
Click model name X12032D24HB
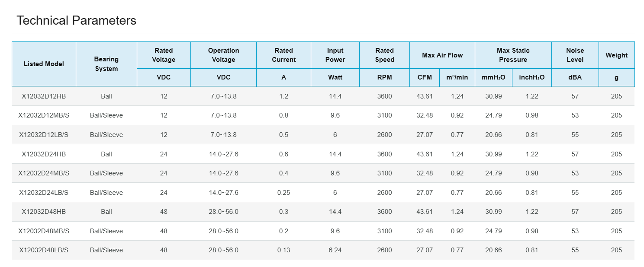pyautogui.click(x=44, y=154)
